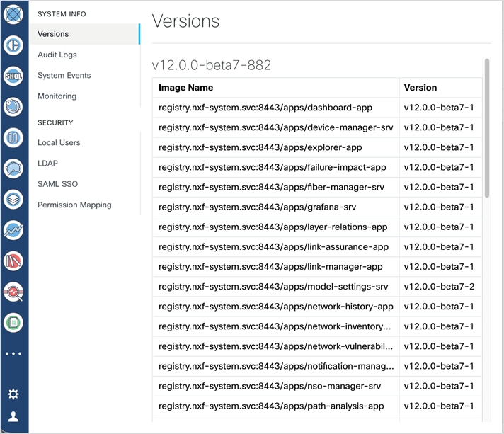Open the layer relations stacked-layers icon
The width and height of the screenshot is (504, 434).
(13, 200)
